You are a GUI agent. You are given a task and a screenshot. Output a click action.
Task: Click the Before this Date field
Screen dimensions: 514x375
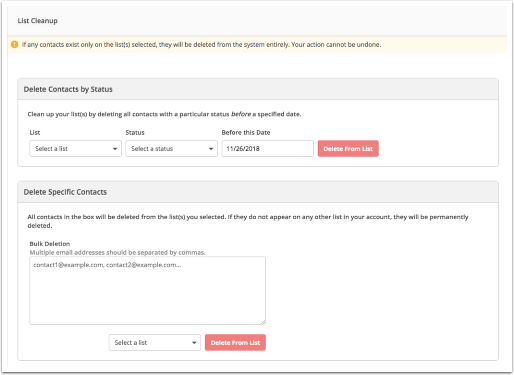267,149
